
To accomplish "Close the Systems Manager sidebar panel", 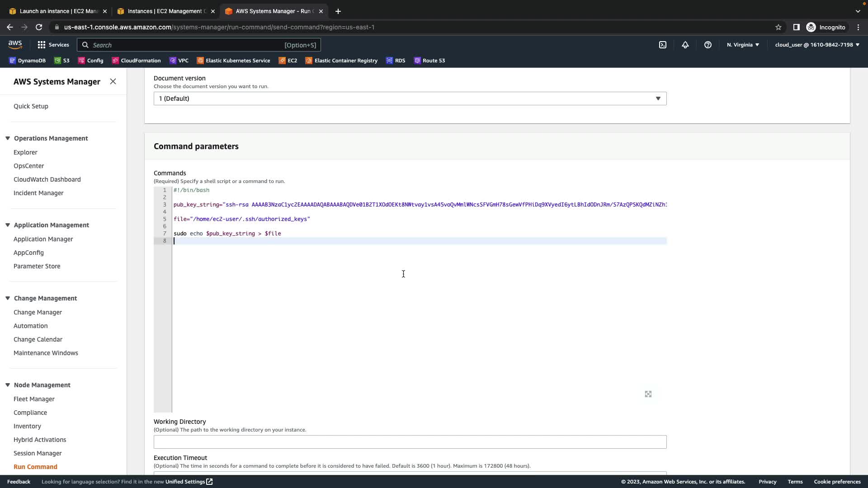I will pyautogui.click(x=113, y=81).
